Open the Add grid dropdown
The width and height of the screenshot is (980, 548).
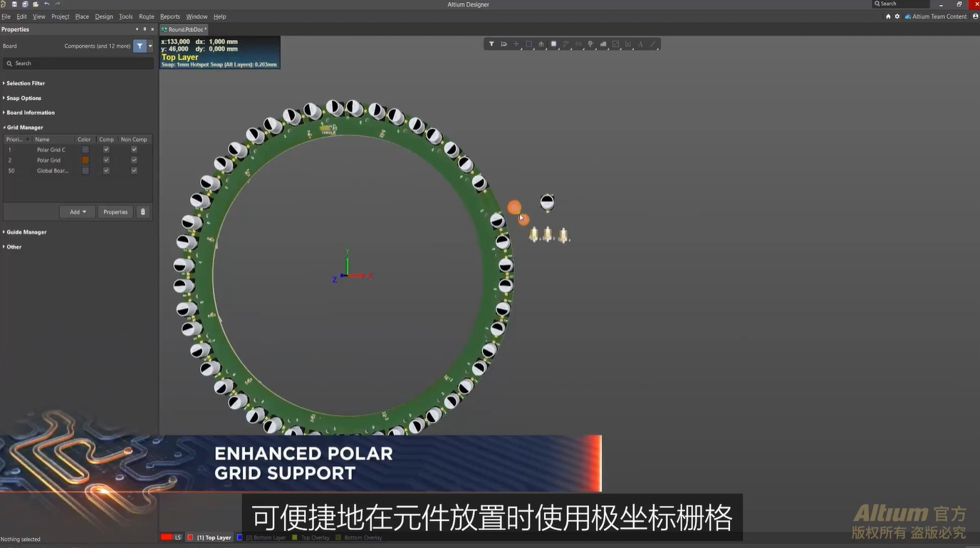tap(77, 212)
